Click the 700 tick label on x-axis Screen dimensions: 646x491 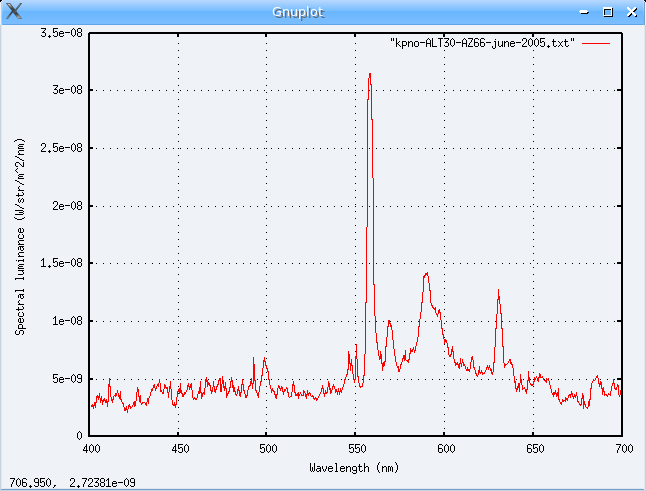tap(622, 450)
